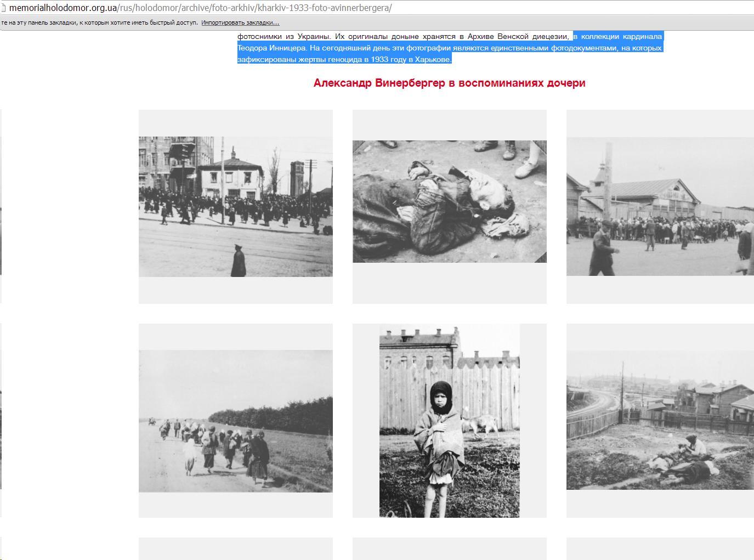Click the text "Архиве Венской диецезии"

click(x=514, y=36)
